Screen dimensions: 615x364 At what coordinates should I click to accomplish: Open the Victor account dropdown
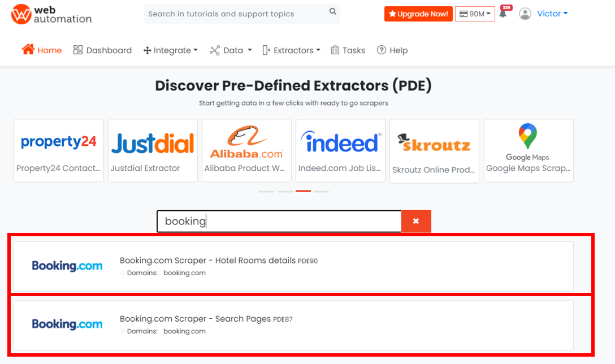(552, 14)
